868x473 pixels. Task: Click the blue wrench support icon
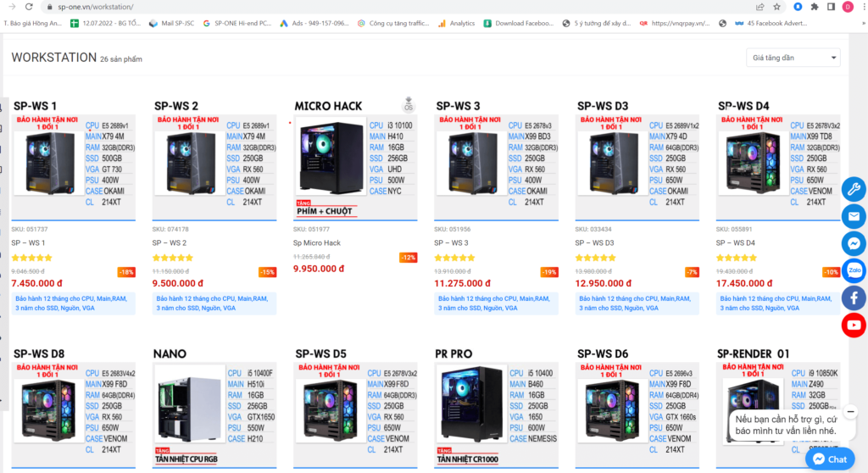pos(854,189)
